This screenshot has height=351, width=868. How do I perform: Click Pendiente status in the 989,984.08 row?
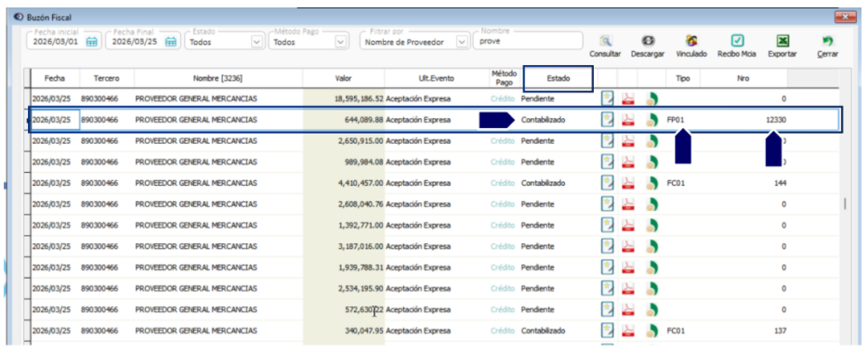tap(537, 162)
